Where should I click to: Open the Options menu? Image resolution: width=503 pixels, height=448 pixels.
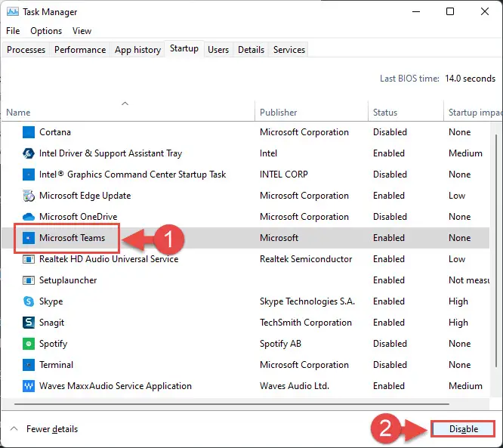click(x=46, y=31)
